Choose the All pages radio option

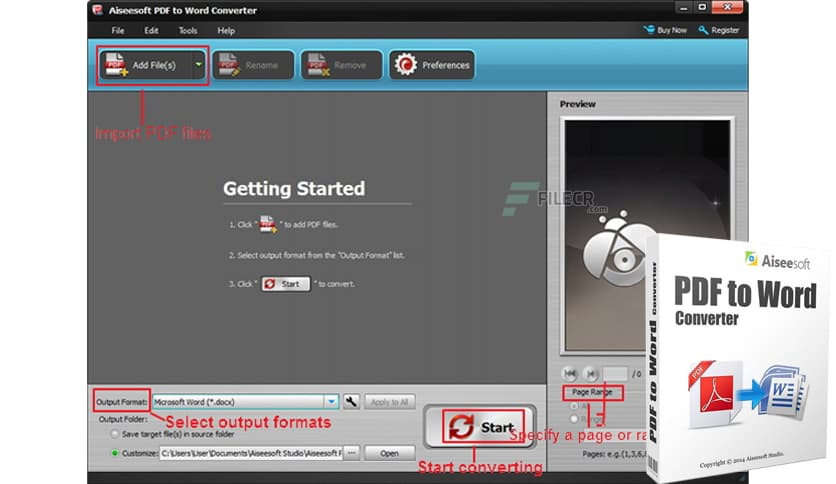pos(572,405)
